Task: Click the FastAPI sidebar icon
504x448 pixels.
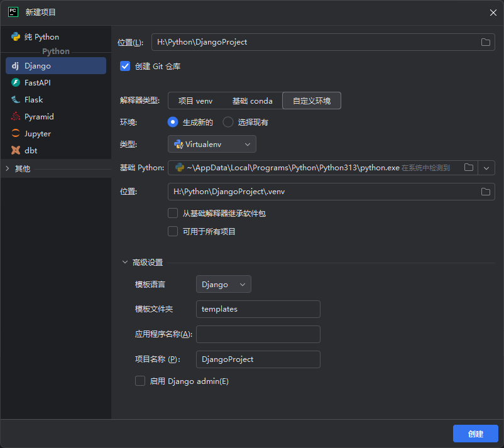Action: coord(16,82)
